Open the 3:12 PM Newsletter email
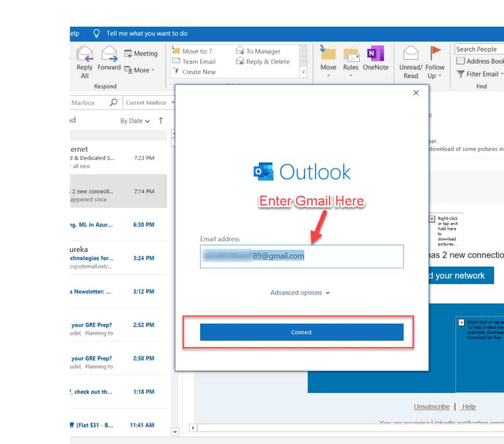Image resolution: width=504 pixels, height=444 pixels. (118, 291)
